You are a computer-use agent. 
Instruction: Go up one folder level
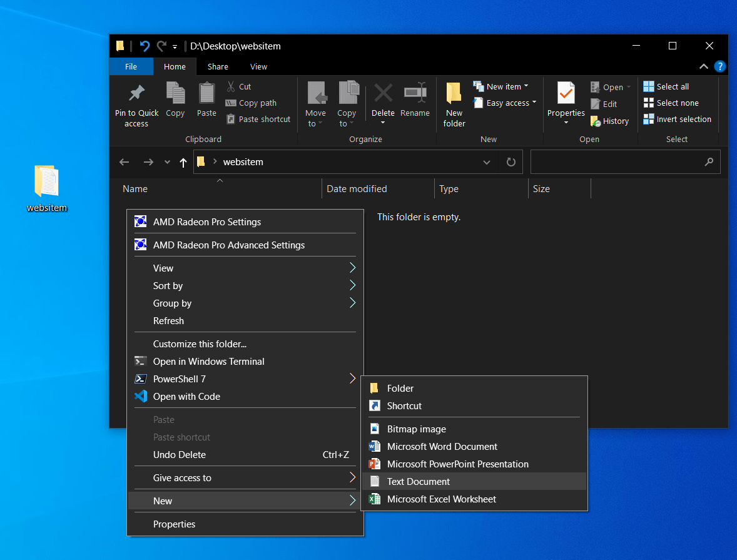click(183, 162)
